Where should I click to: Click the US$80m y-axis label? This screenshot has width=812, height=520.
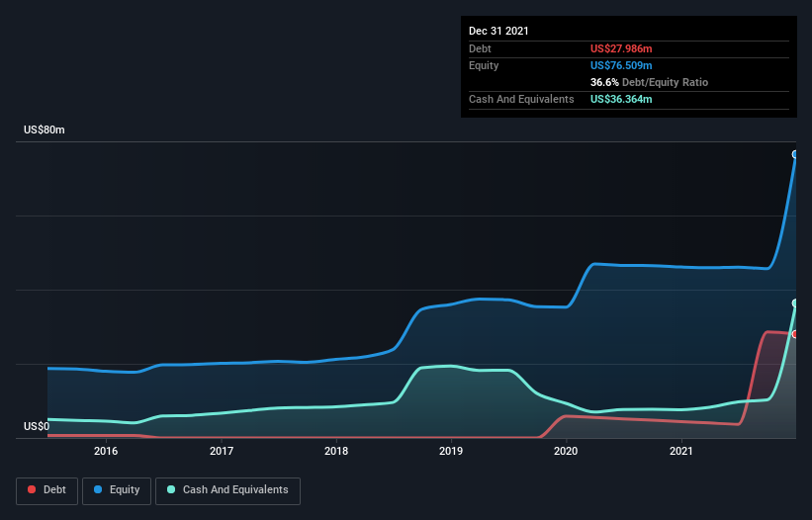(x=45, y=130)
